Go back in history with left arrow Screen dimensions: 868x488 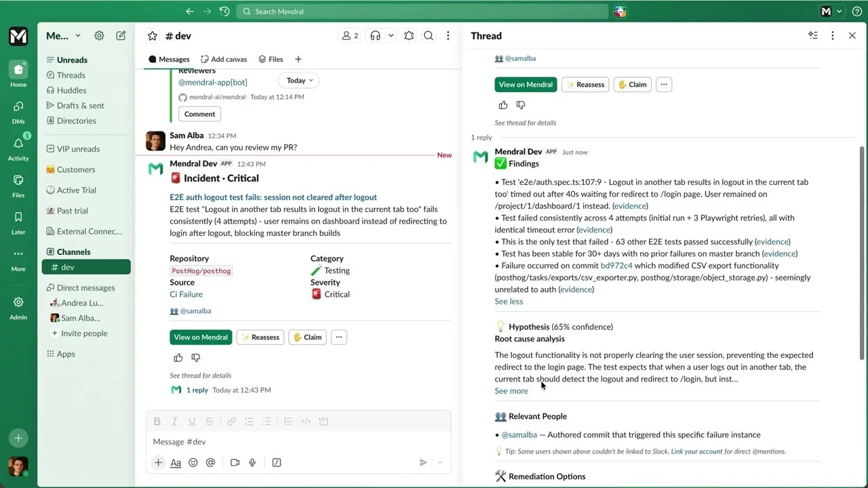190,12
